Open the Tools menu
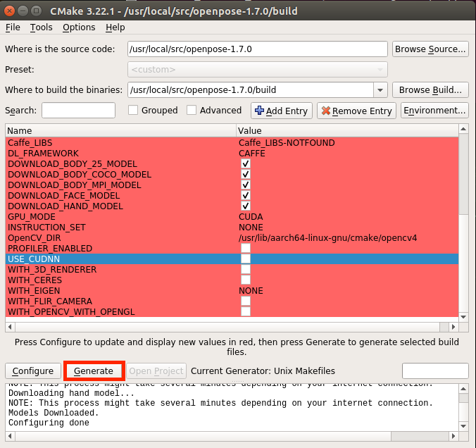The image size is (476, 448). 42,27
